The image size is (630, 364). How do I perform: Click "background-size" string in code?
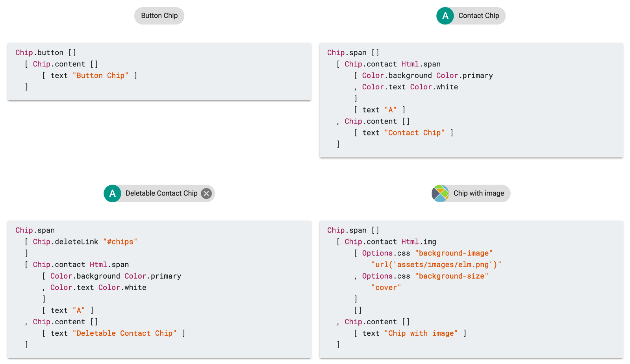pyautogui.click(x=451, y=276)
